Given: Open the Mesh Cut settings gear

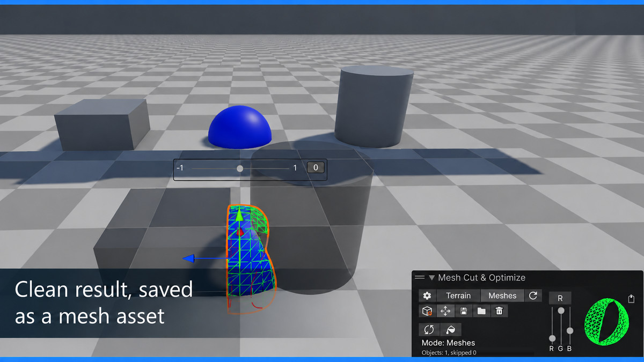Looking at the screenshot, I should coord(427,295).
